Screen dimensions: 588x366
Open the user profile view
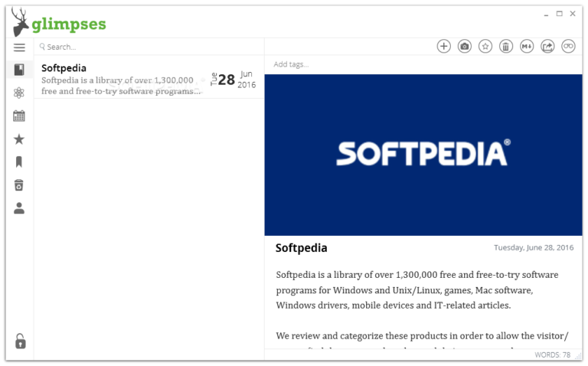[19, 208]
